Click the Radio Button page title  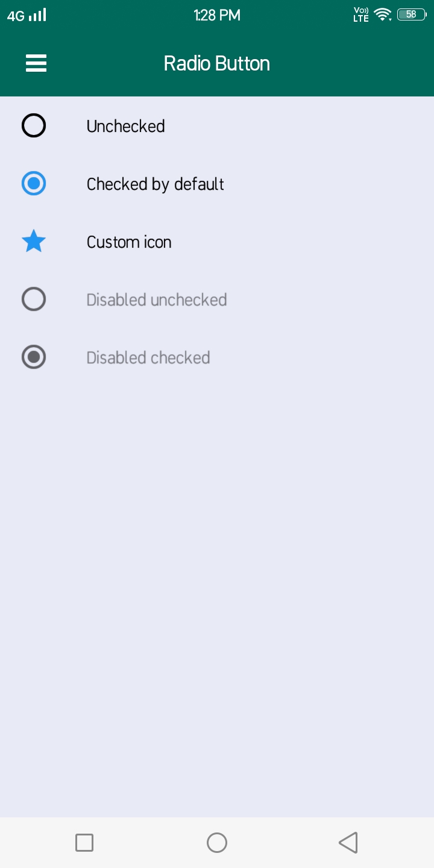click(x=217, y=63)
